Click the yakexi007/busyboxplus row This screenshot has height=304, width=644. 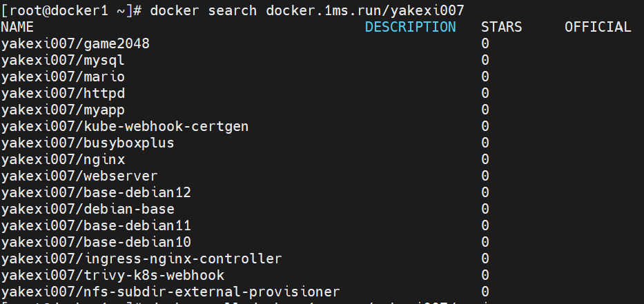88,143
